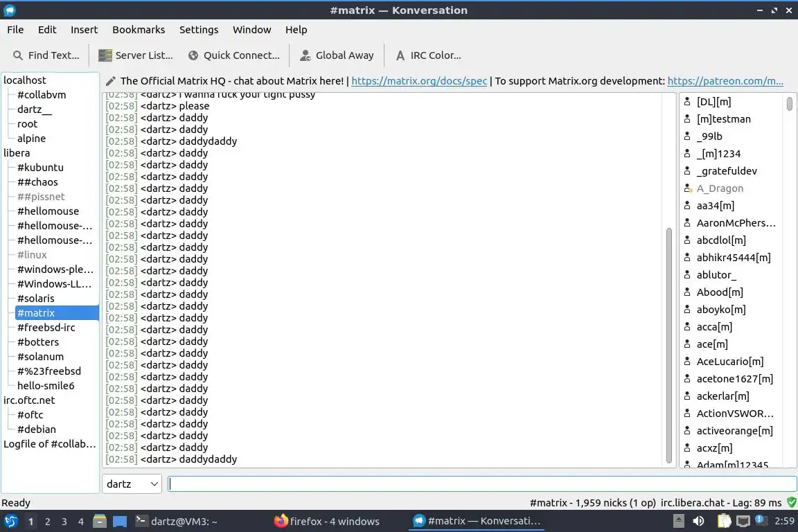798x532 pixels.
Task: Click the user icon next to A_Dragon
Action: tap(688, 188)
